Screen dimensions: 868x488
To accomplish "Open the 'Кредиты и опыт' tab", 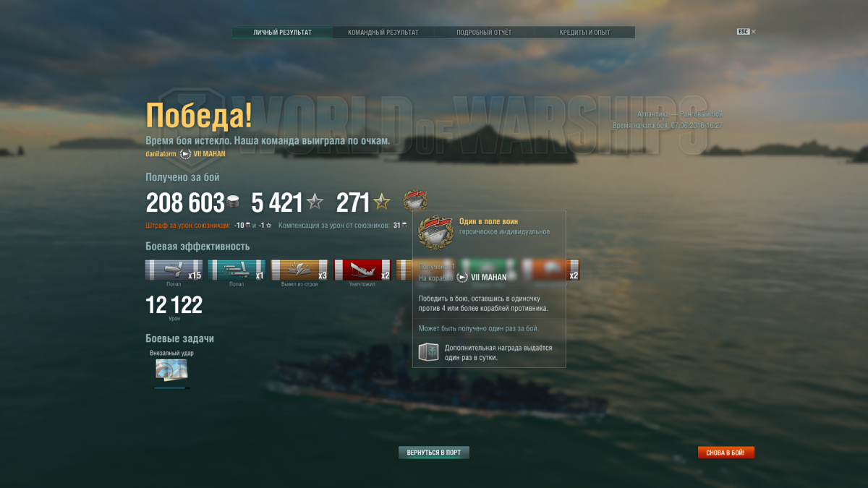I will pos(584,33).
